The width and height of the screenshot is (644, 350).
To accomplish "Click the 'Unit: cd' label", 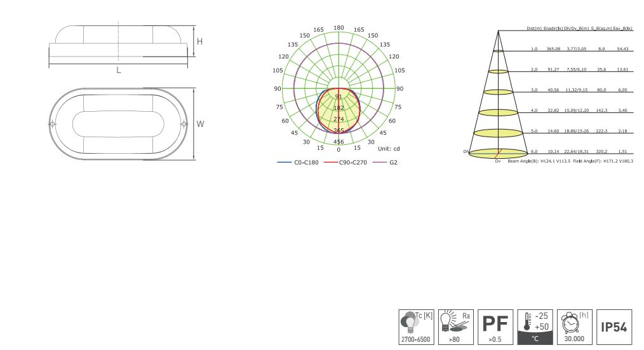I will [389, 149].
